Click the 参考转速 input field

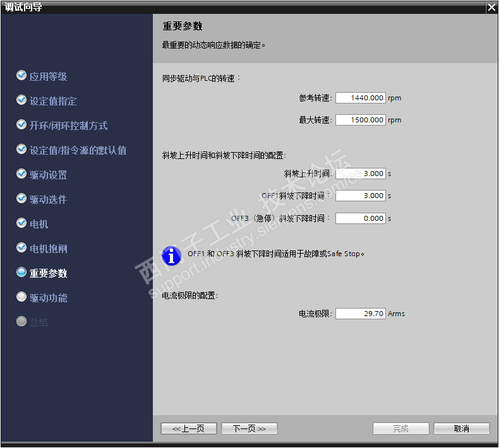click(361, 98)
